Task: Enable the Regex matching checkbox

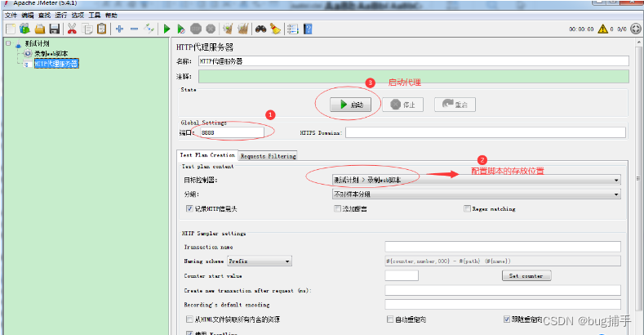Action: coord(467,209)
